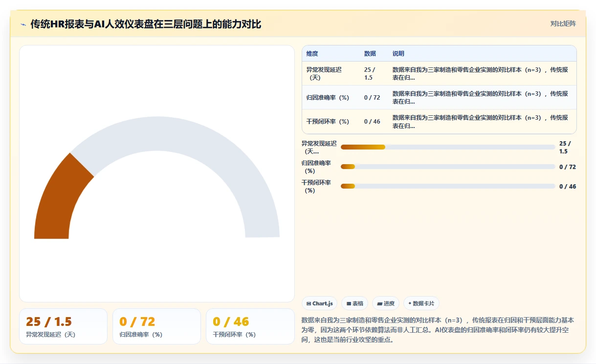The height and width of the screenshot is (364, 596).
Task: Click the description in the 干预闭环率 table row
Action: pyautogui.click(x=481, y=121)
